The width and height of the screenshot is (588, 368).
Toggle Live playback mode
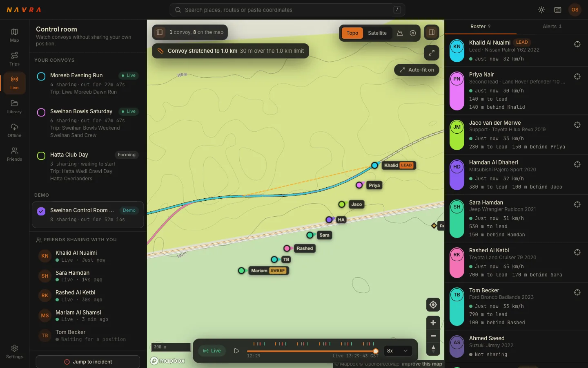[x=212, y=351]
